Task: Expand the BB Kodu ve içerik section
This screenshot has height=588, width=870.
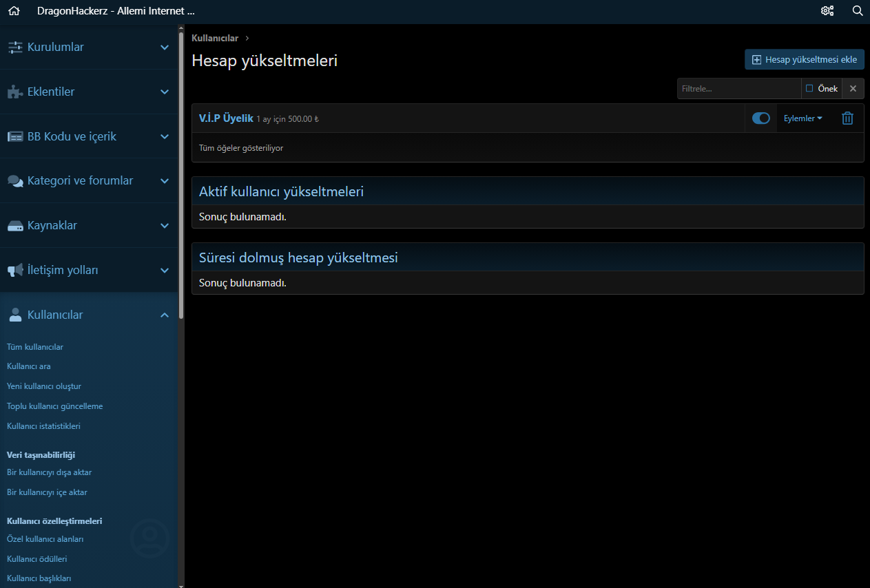Action: [x=165, y=136]
